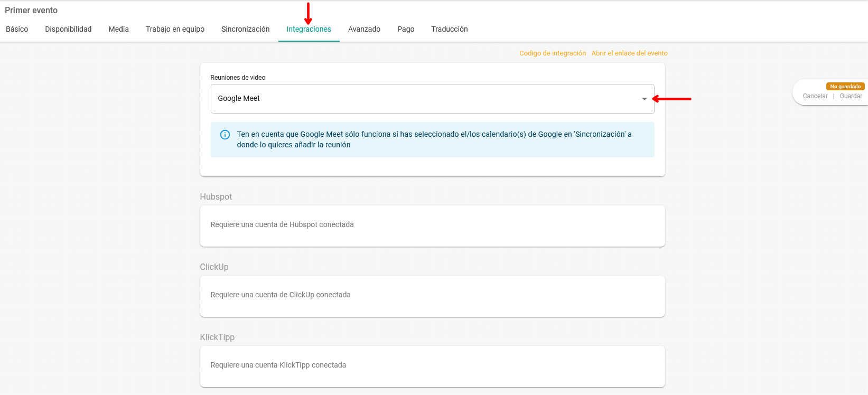This screenshot has width=868, height=395.
Task: Click Guardar to save the event
Action: [851, 96]
